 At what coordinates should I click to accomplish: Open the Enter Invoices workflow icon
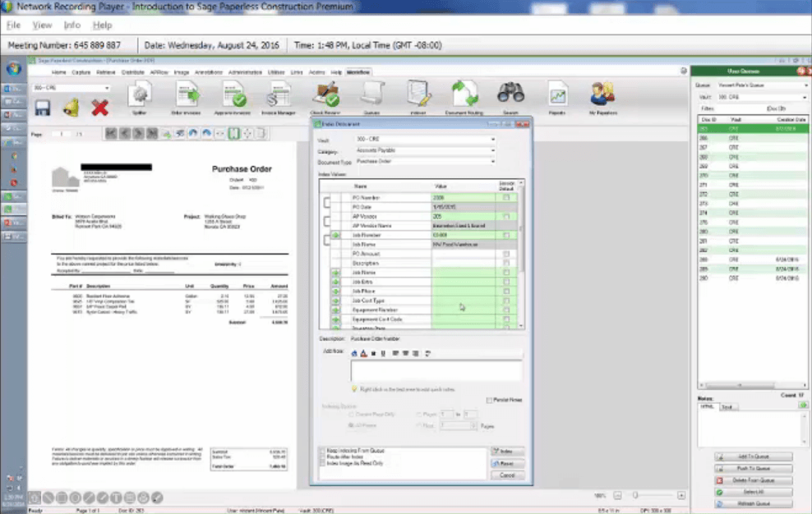coord(187,98)
